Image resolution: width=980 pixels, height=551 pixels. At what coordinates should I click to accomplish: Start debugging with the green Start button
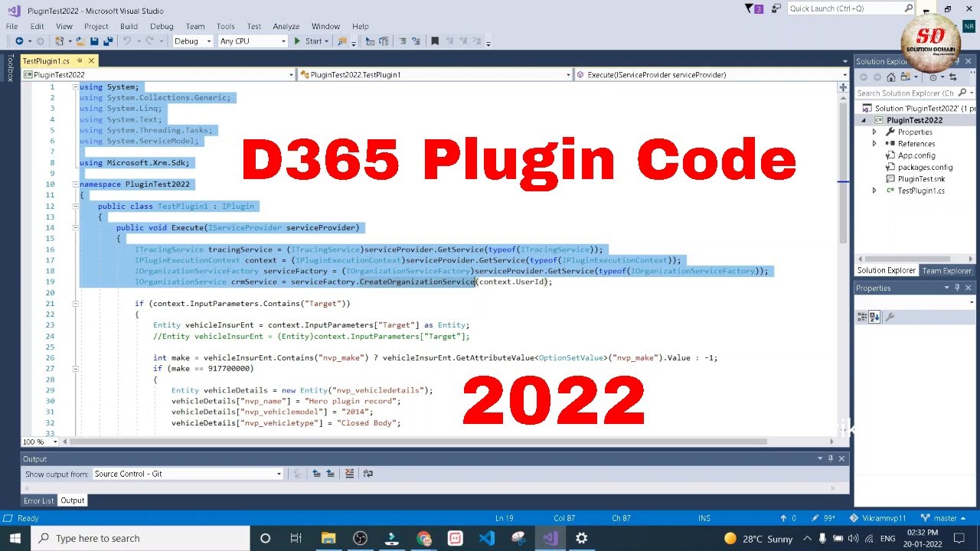tap(308, 41)
